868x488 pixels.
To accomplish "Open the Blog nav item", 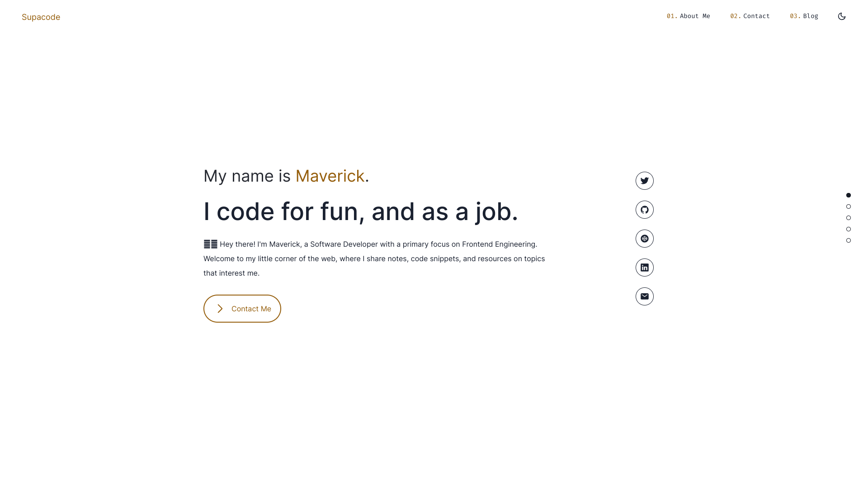I will click(804, 16).
